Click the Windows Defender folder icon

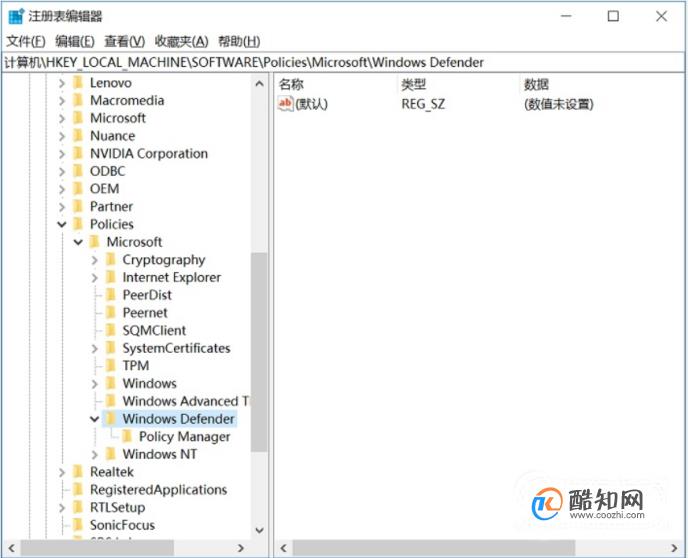click(x=111, y=418)
